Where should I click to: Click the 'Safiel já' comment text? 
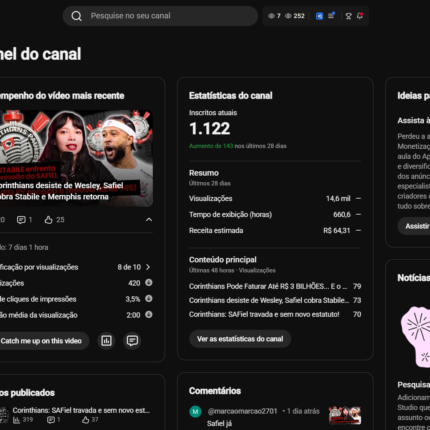tap(219, 424)
